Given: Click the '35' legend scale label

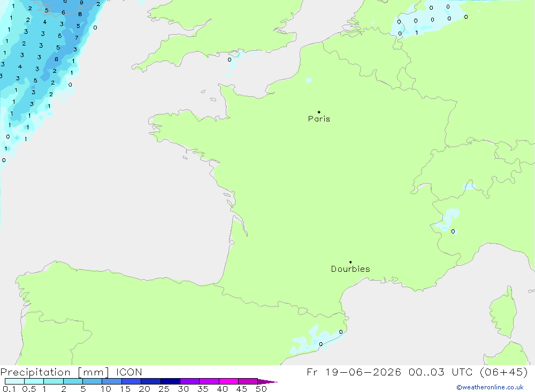Looking at the screenshot, I should point(203,389).
